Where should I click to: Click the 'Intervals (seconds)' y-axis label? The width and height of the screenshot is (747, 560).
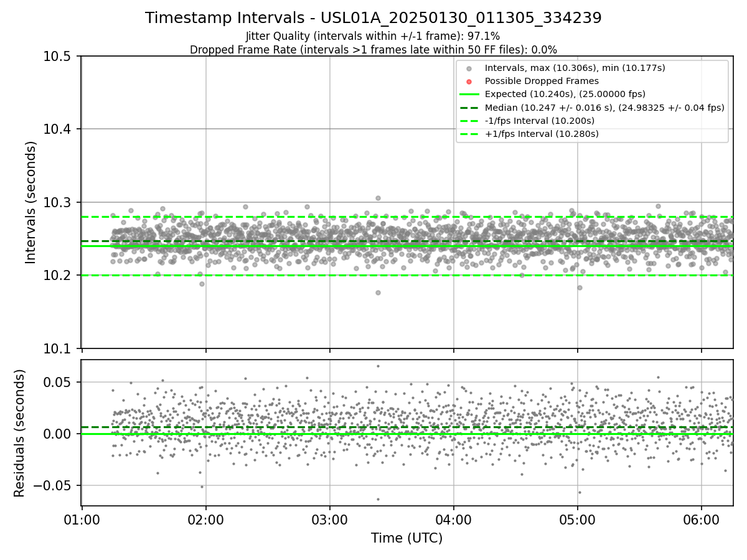tap(31, 202)
